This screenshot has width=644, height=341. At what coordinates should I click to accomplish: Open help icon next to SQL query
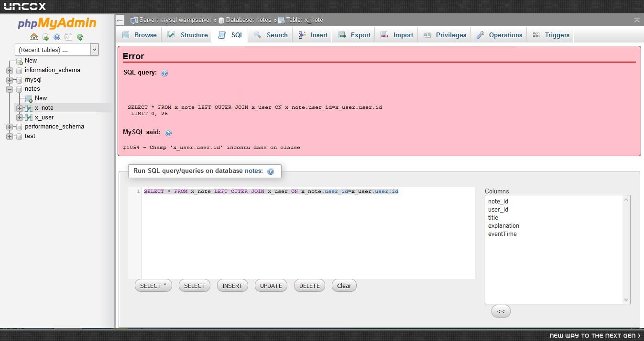[164, 73]
